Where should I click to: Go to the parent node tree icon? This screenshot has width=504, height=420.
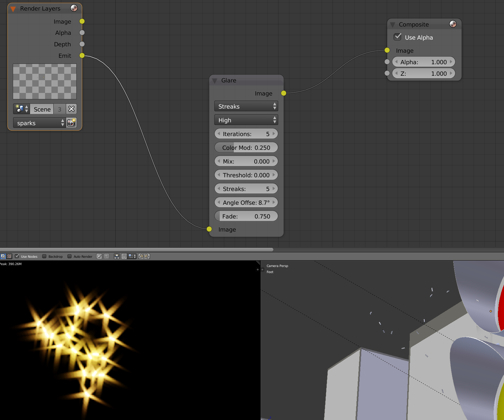coord(106,256)
